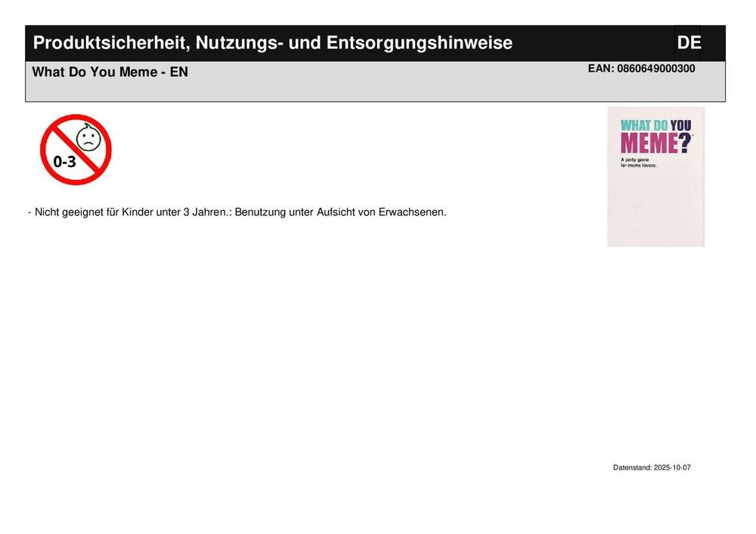
Task: Click the "EAN:" label
Action: pos(601,69)
